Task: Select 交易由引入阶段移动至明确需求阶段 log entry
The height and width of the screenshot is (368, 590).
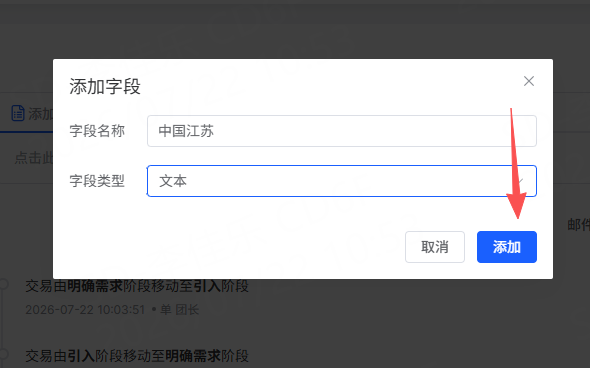Action: click(x=137, y=356)
